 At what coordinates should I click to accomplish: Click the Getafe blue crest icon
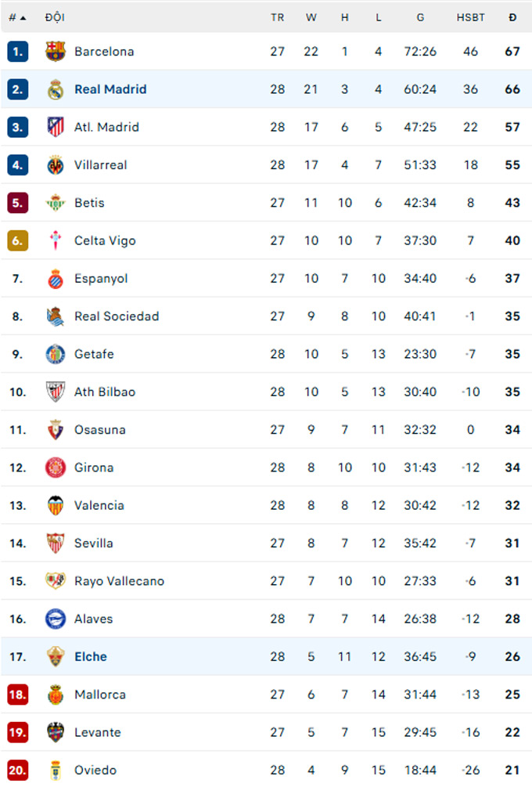coord(56,354)
